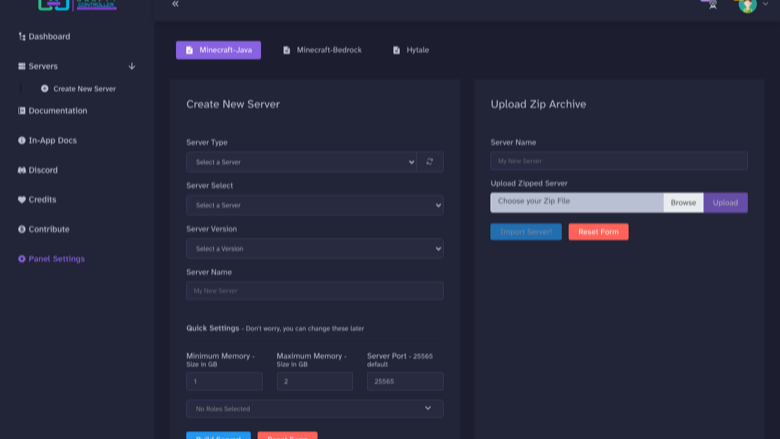Focus Server Name field in Upload Zip Archive
780x439 pixels.
(619, 161)
